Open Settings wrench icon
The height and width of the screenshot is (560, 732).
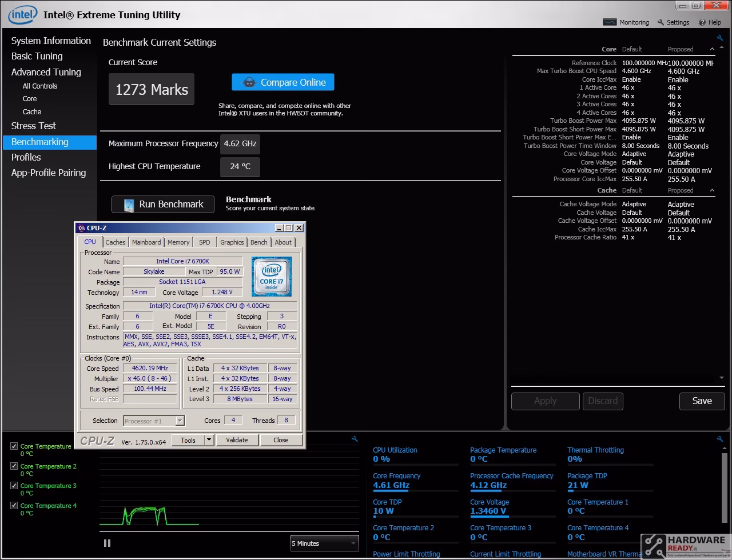661,22
